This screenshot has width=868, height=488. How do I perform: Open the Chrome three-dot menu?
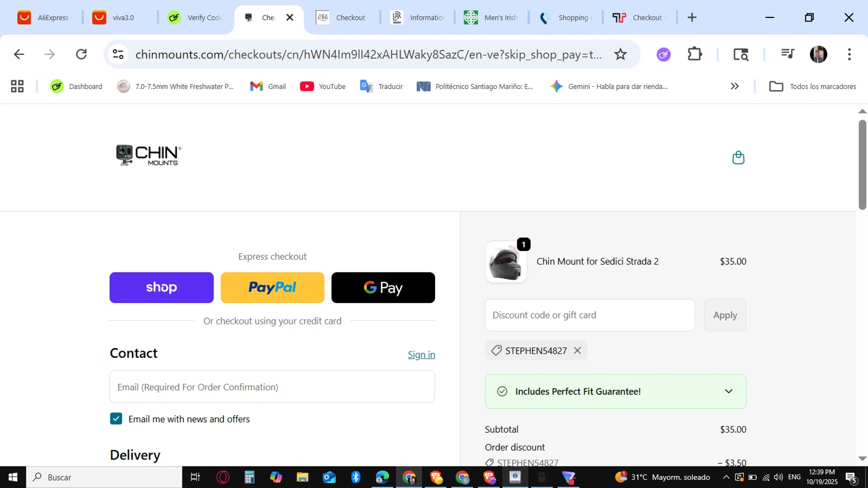tap(849, 54)
